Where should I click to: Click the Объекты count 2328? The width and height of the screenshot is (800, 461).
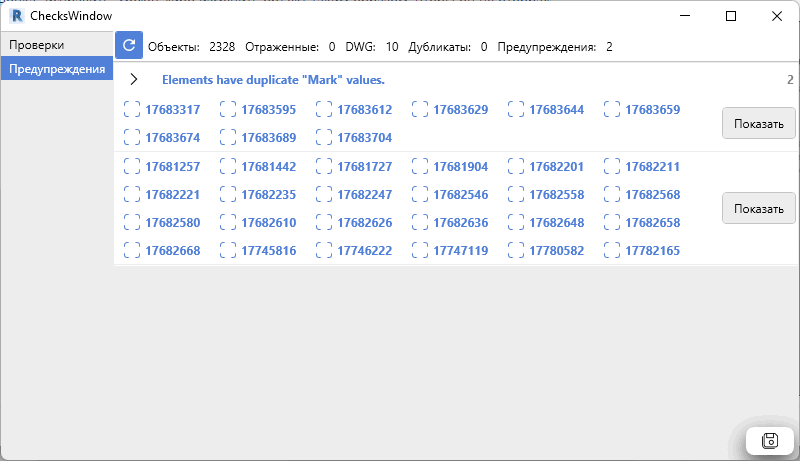click(x=222, y=47)
